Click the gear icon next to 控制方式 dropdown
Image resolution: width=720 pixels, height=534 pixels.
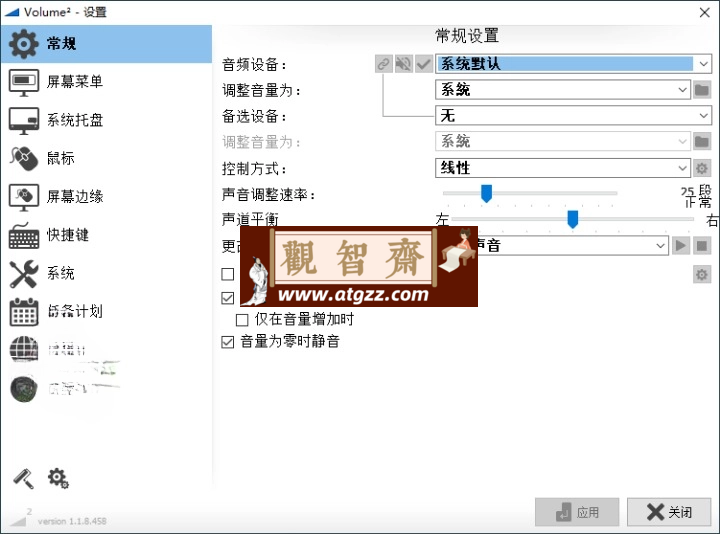point(702,168)
